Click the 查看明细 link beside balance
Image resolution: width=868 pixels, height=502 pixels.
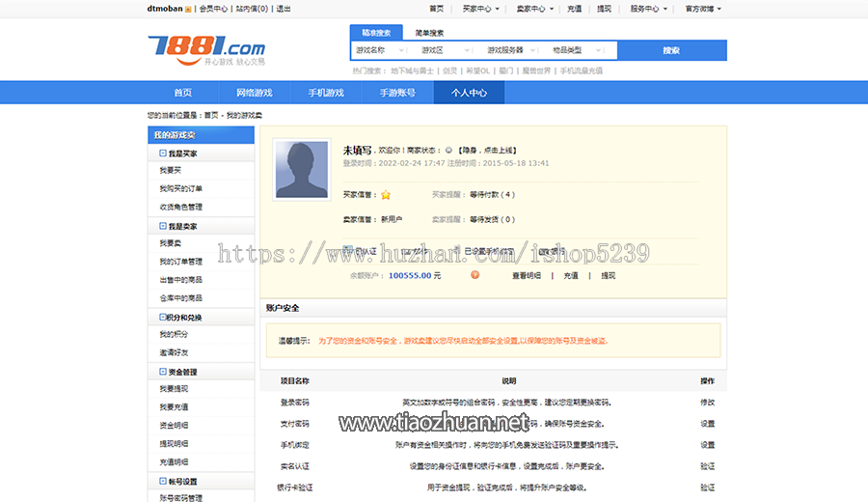tap(526, 275)
